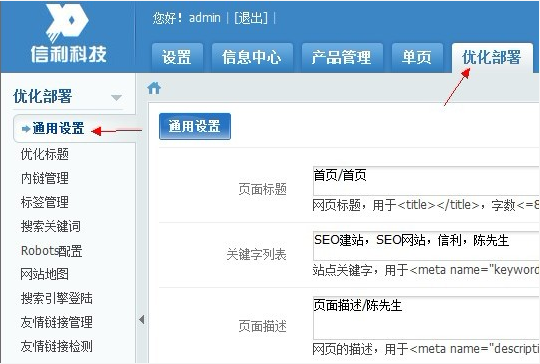
Task: Open Robots配置 in the sidebar
Action: [52, 251]
